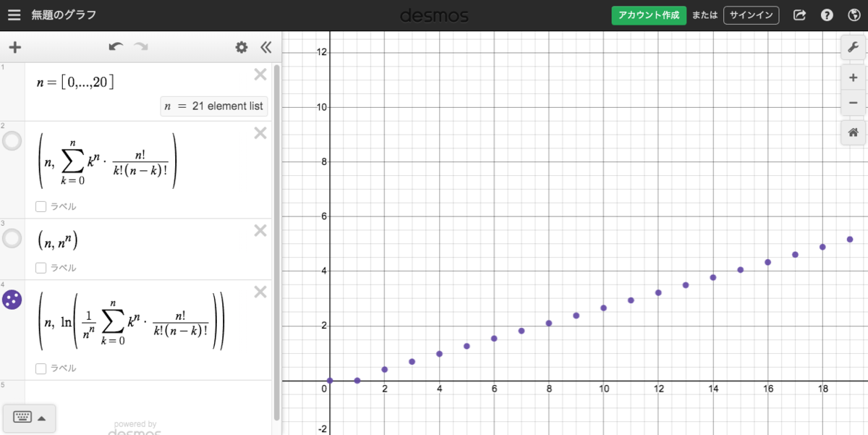Delete expression 3 (n, nⁿ)
Viewport: 868px width, 435px height.
click(x=260, y=230)
